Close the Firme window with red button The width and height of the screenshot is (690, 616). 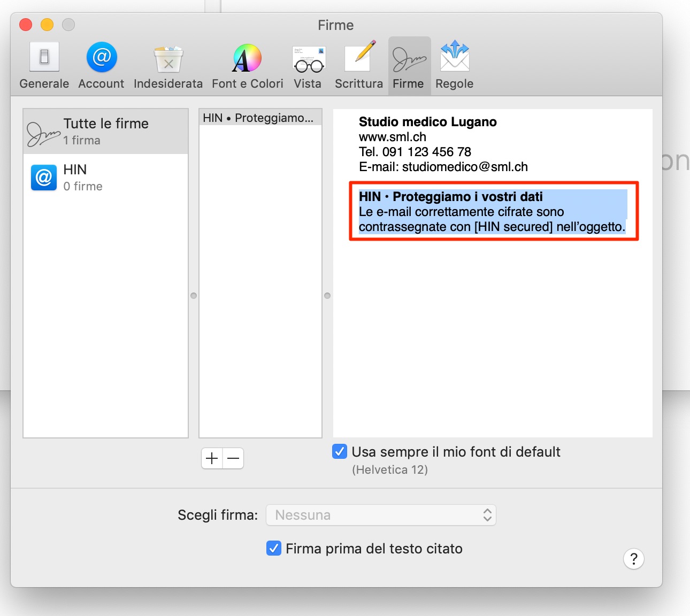26,25
